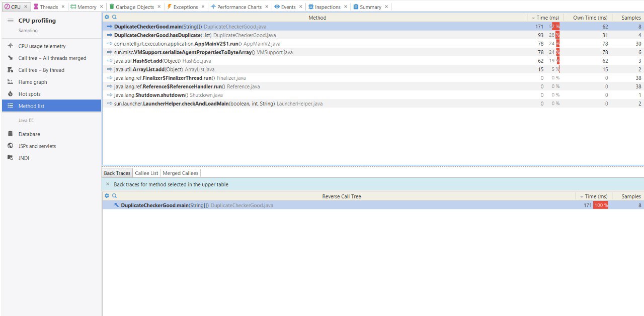Sort by Reverse Call Tree column header
The image size is (644, 316).
pyautogui.click(x=342, y=196)
